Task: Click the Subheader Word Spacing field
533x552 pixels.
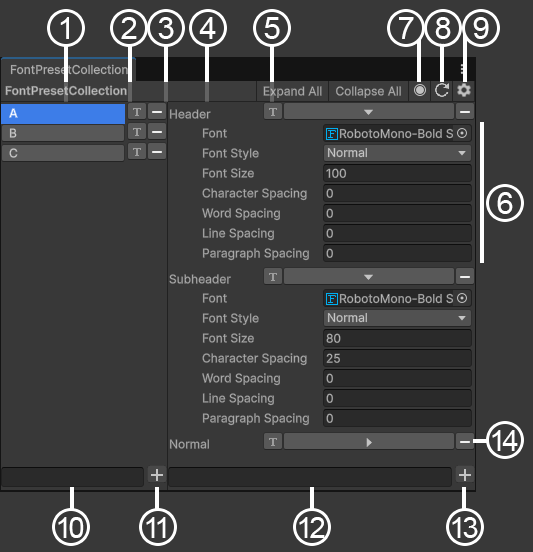Action: coord(397,378)
